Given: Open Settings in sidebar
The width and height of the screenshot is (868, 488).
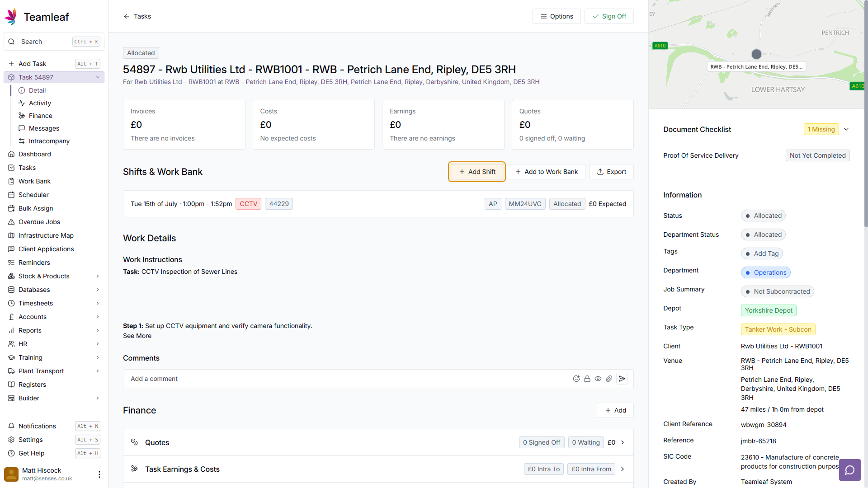Looking at the screenshot, I should click(x=54, y=440).
